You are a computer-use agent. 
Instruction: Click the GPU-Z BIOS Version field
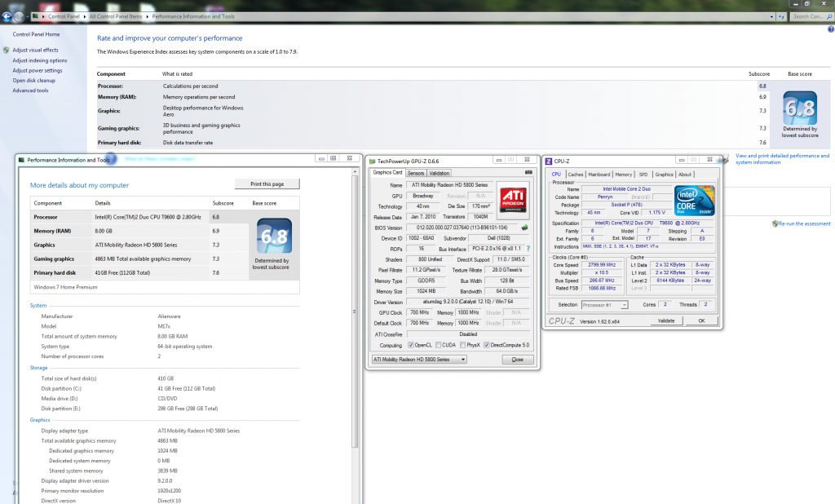click(x=462, y=228)
